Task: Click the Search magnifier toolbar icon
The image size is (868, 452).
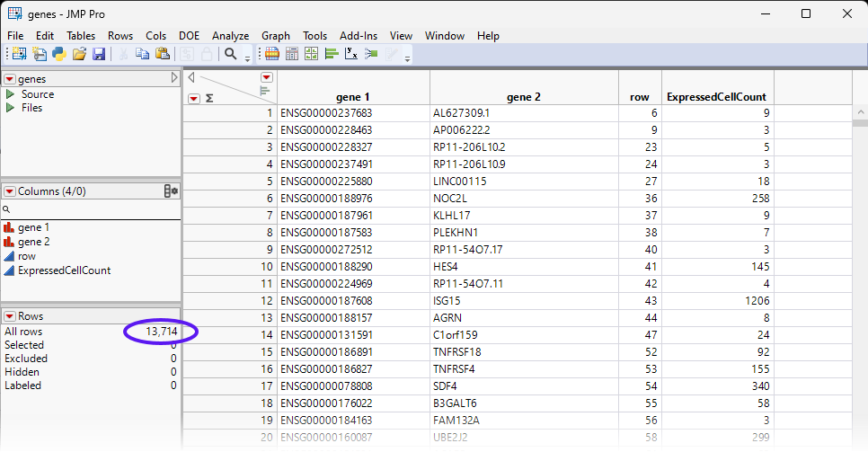Action: point(231,54)
